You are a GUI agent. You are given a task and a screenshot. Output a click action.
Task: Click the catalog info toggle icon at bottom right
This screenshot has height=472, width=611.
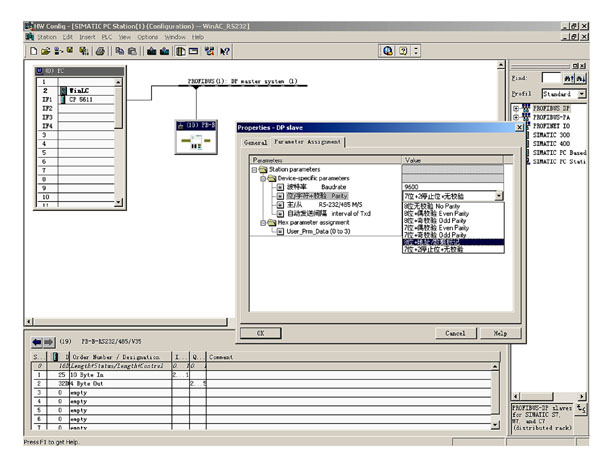(581, 408)
